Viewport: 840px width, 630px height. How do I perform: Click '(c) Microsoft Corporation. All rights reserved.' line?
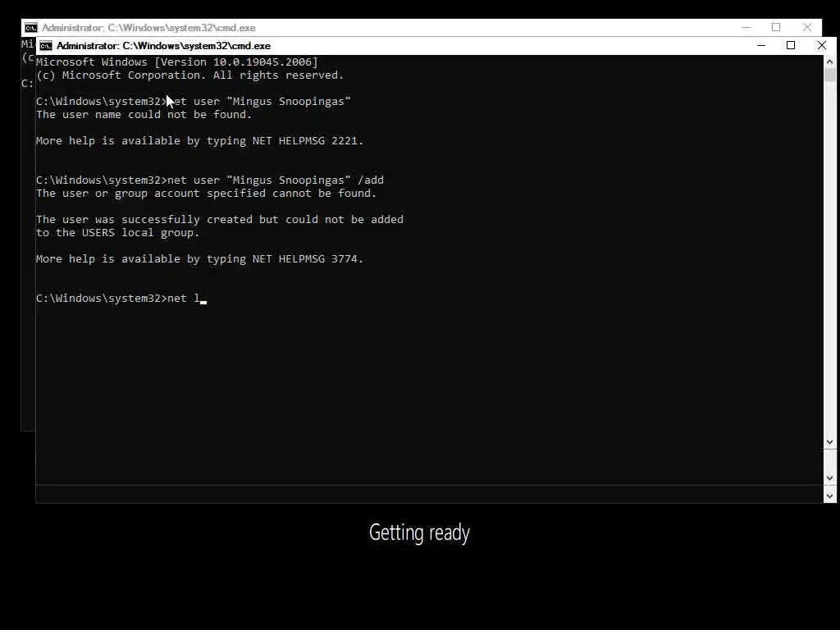click(189, 75)
